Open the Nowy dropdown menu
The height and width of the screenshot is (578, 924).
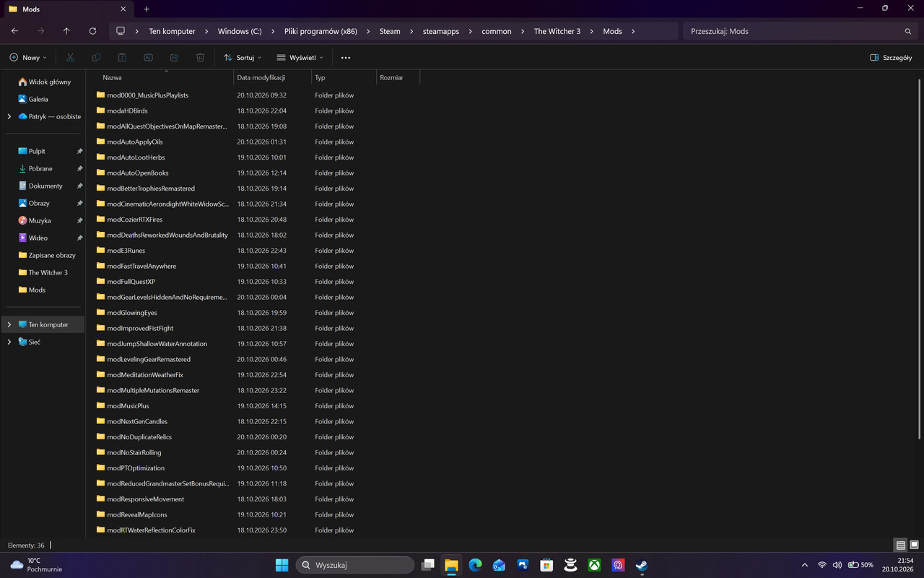click(28, 58)
